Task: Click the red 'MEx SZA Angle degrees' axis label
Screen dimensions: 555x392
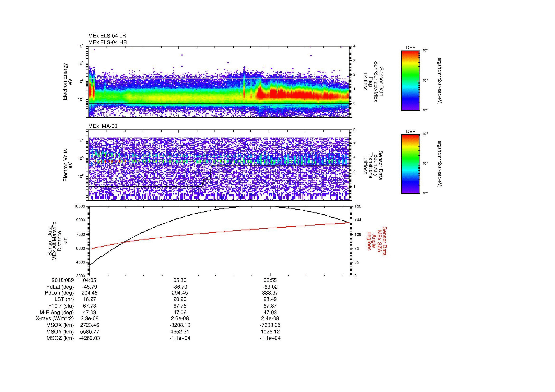Action: tap(377, 241)
